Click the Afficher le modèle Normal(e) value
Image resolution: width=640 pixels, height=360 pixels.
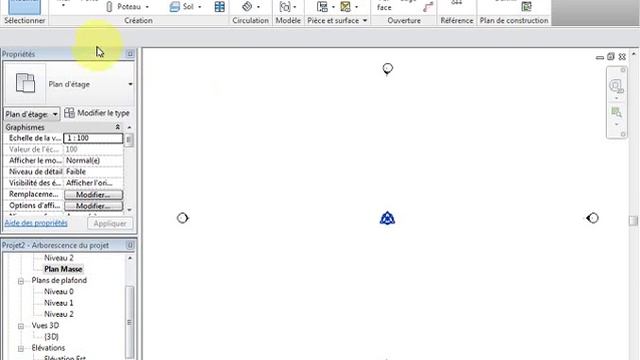pyautogui.click(x=93, y=161)
